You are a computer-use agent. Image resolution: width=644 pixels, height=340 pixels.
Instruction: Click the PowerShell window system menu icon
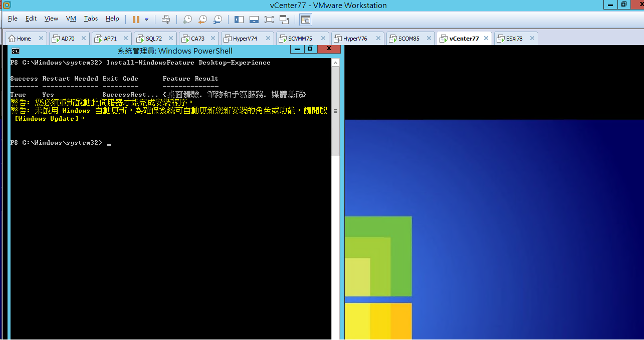(16, 51)
